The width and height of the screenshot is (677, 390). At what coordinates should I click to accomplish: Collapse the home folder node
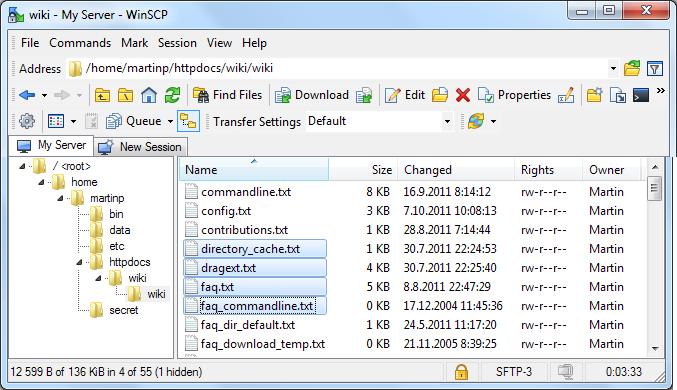point(41,182)
